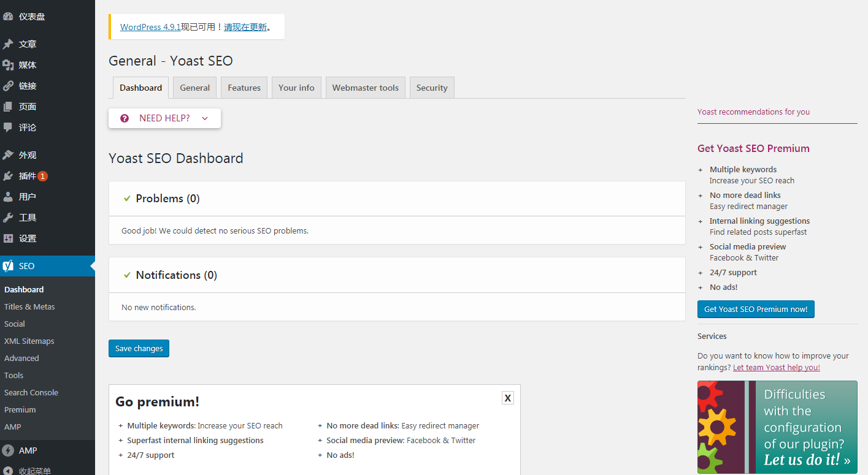Open the WordPress 4.9.1 link
The width and height of the screenshot is (868, 475).
point(150,27)
